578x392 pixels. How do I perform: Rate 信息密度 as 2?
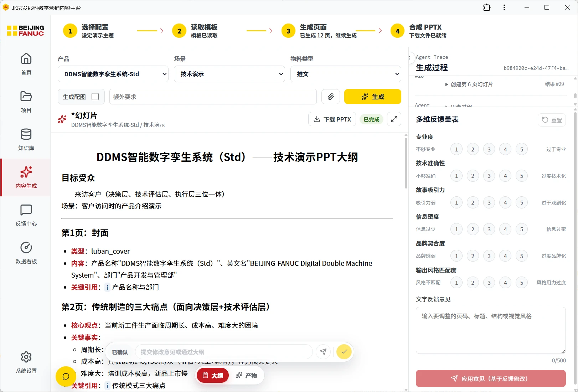tap(473, 229)
